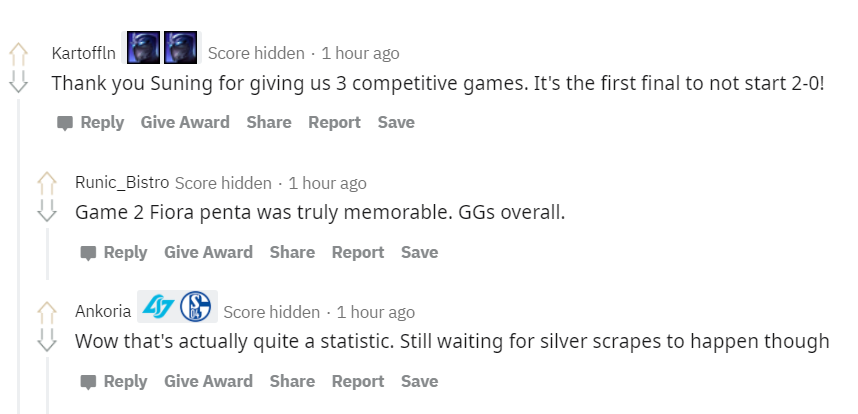The image size is (858, 414).
Task: Click Kartoffln's first champion flair icon
Action: [143, 48]
